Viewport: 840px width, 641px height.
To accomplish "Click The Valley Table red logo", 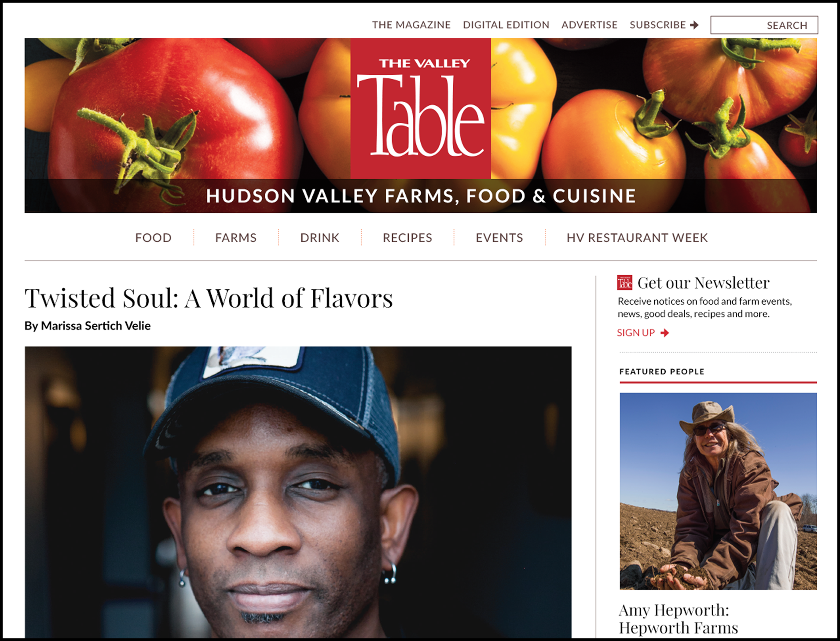I will (421, 108).
